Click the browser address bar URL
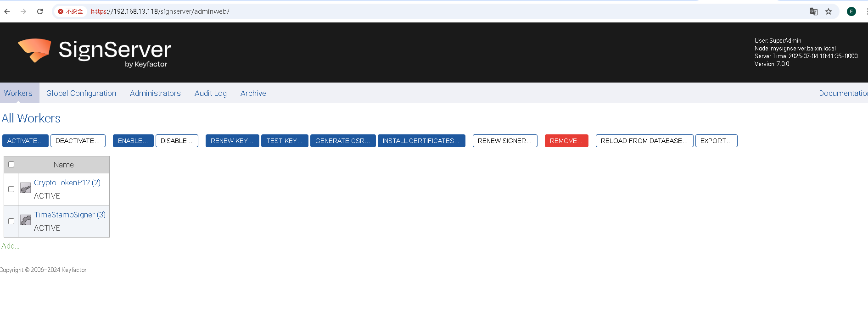Screen dimensions: 868x321 [160, 11]
